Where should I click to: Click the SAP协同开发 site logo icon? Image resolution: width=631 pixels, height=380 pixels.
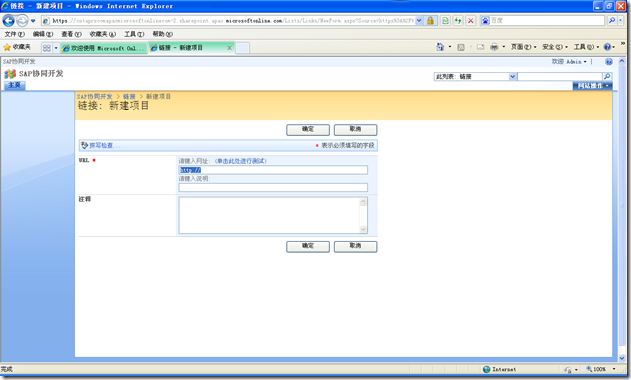pyautogui.click(x=10, y=74)
